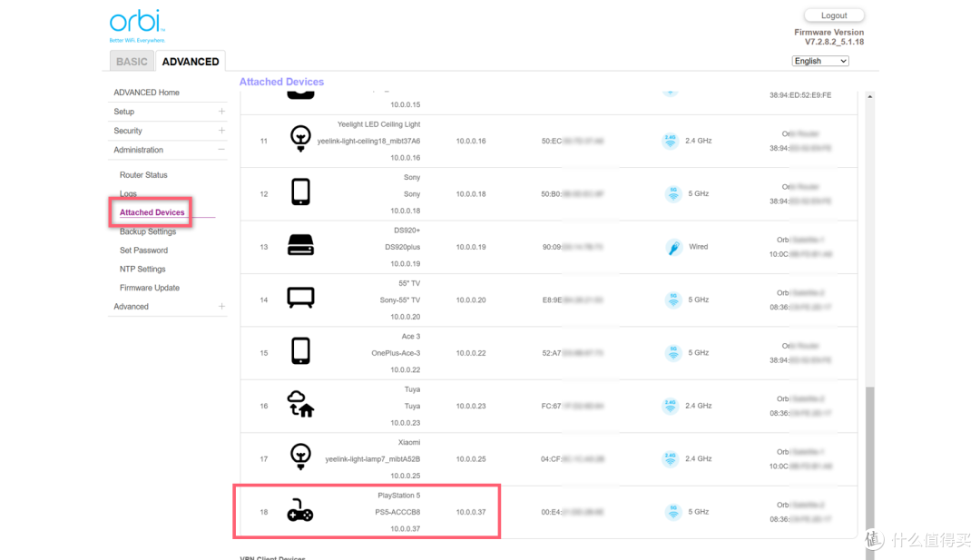Screen dimensions: 980x560
Task: Click the IP address 10.0.0.37
Action: click(471, 512)
